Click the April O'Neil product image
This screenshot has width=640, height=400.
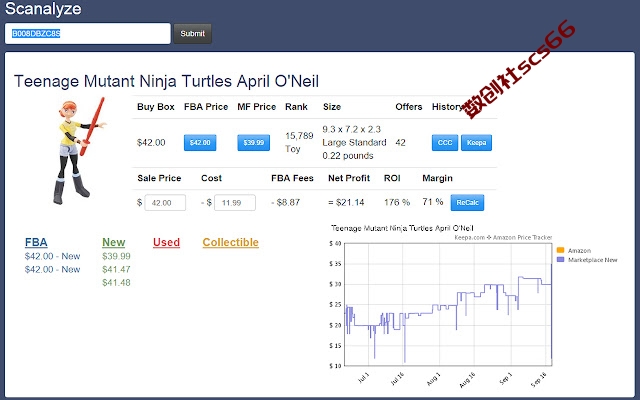79,151
